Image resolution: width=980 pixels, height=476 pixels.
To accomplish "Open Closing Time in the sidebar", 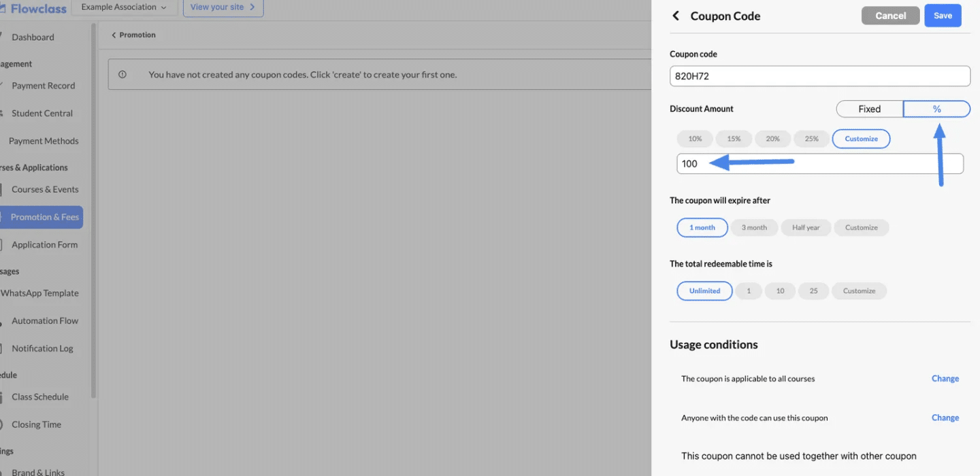I will pyautogui.click(x=36, y=425).
